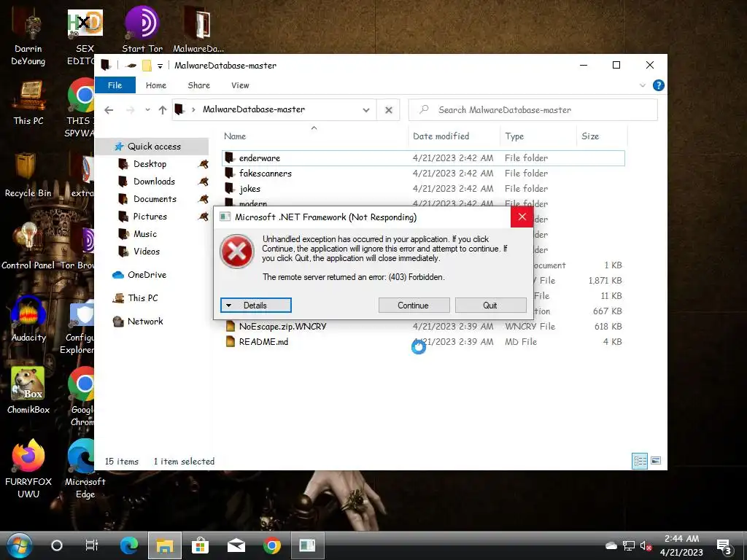Click Continue in the error dialog
The height and width of the screenshot is (560, 747).
click(x=414, y=306)
